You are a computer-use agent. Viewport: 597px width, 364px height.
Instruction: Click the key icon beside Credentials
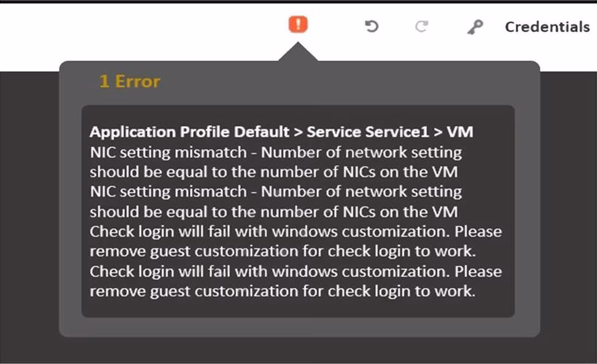[475, 27]
